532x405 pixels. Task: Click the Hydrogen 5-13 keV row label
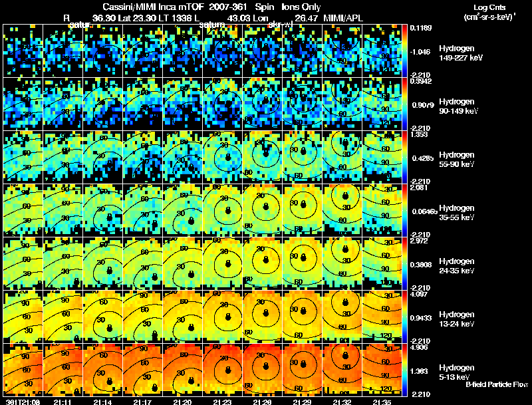[457, 372]
